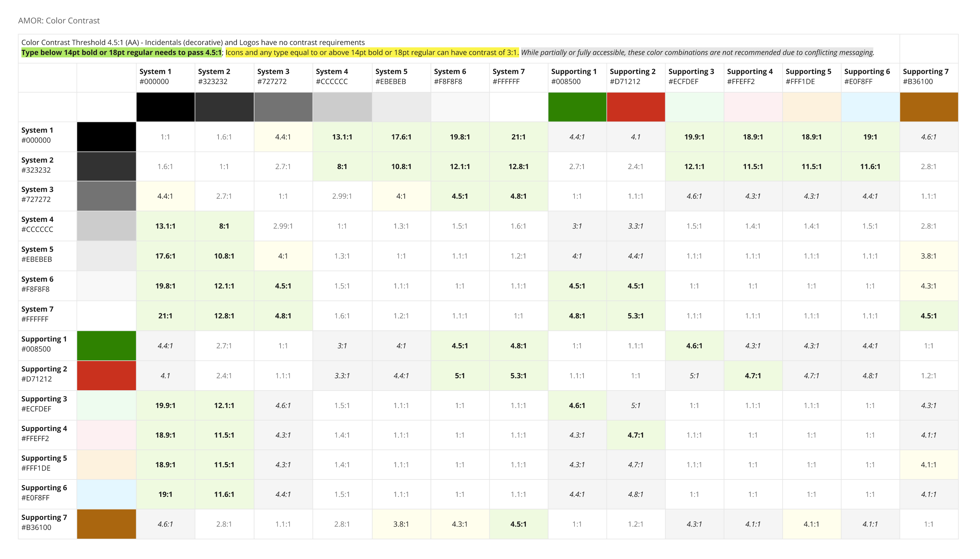Click the gray italic 'While partially or fully accessible' note
This screenshot has width=980, height=559.
pyautogui.click(x=697, y=53)
